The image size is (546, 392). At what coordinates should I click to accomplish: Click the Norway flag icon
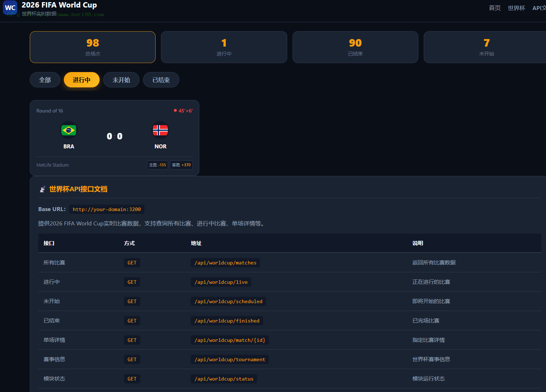coord(160,130)
